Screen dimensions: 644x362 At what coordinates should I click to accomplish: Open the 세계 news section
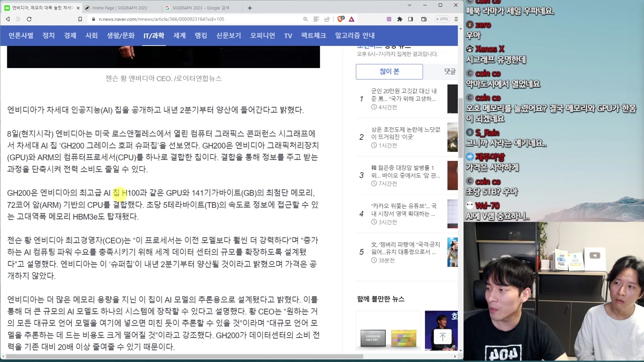[179, 35]
